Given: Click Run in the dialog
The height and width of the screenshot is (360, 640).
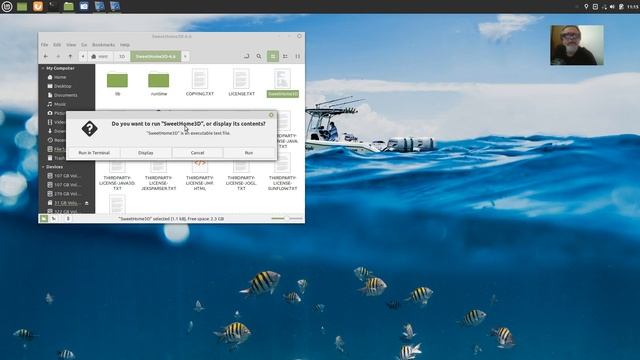Looking at the screenshot, I should click(249, 153).
